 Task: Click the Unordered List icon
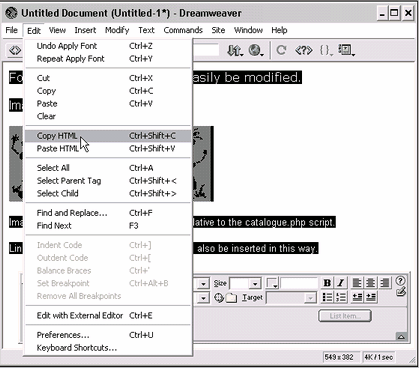click(327, 297)
